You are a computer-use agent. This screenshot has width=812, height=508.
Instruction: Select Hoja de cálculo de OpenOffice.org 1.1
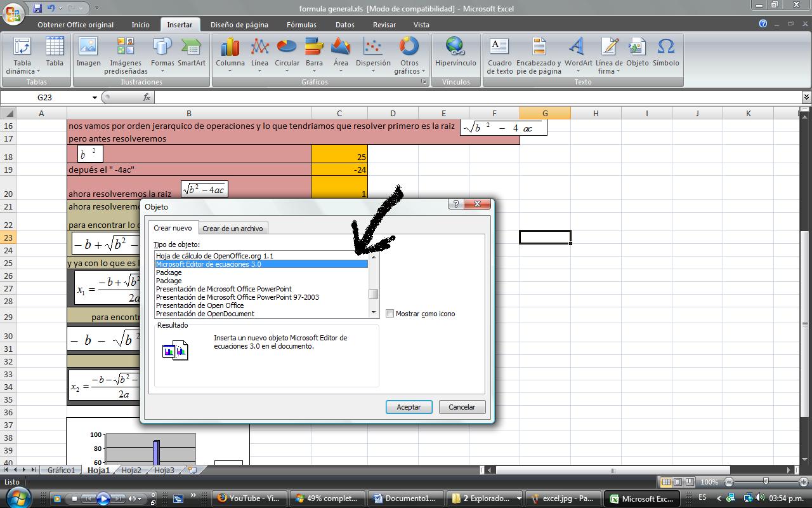point(261,256)
